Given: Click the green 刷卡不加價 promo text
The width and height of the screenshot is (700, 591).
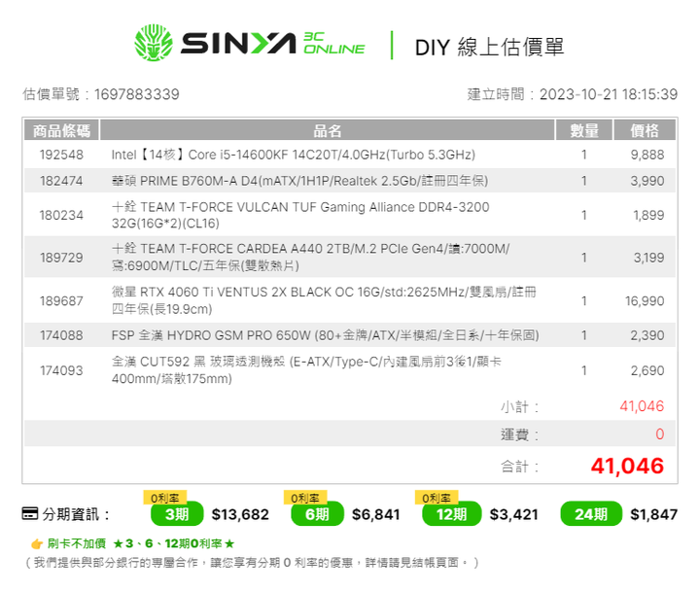Looking at the screenshot, I should (141, 543).
